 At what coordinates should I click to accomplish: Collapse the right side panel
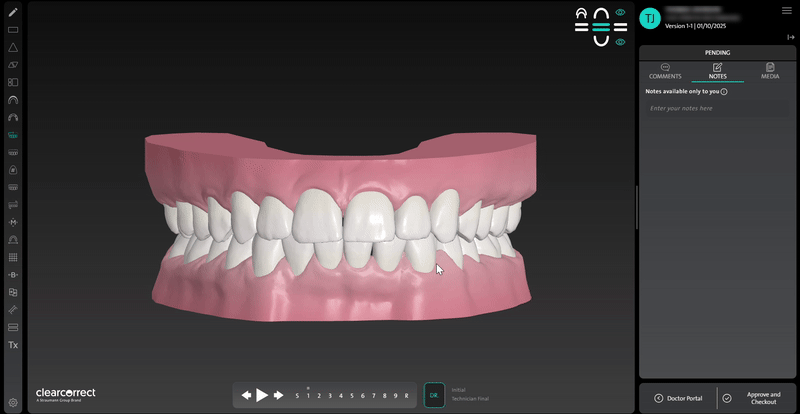point(791,37)
